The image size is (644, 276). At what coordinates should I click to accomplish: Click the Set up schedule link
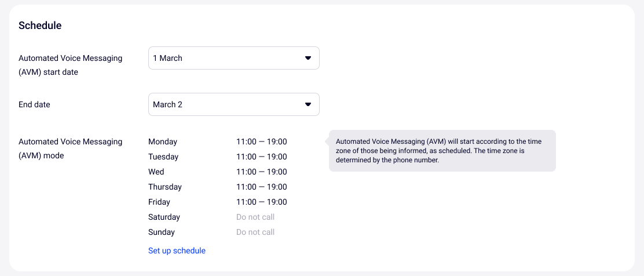[177, 250]
